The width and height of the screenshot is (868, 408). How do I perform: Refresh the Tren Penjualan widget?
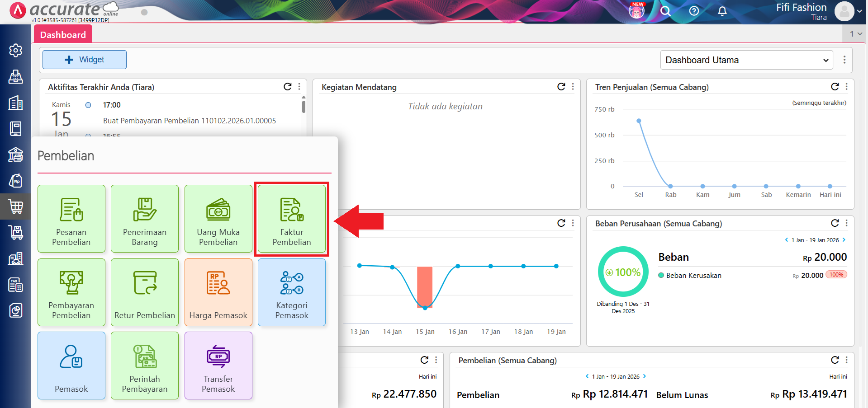(835, 87)
